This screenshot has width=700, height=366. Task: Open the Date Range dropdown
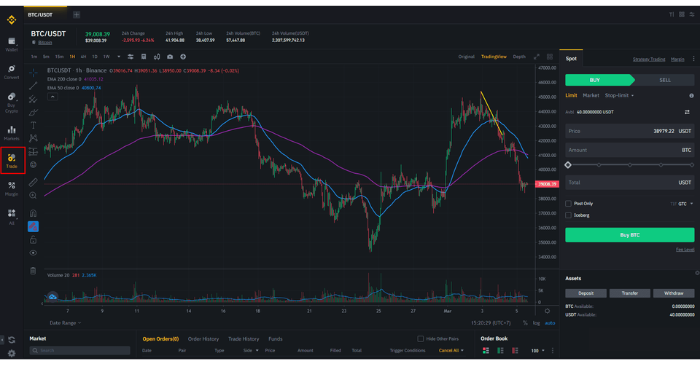65,323
